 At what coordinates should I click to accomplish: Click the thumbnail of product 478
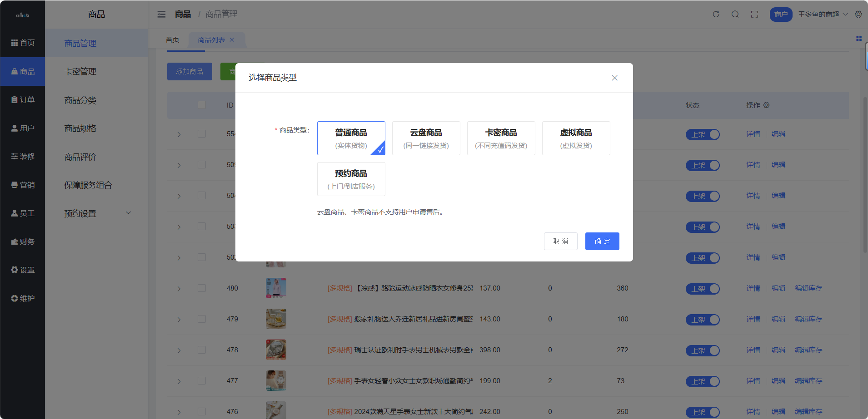point(275,350)
